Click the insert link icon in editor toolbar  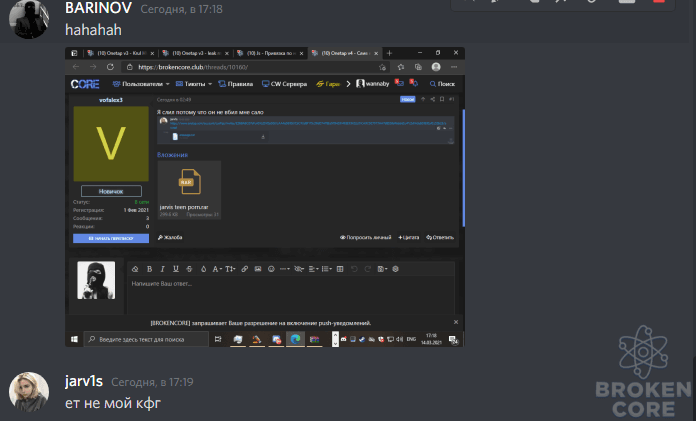(x=245, y=269)
